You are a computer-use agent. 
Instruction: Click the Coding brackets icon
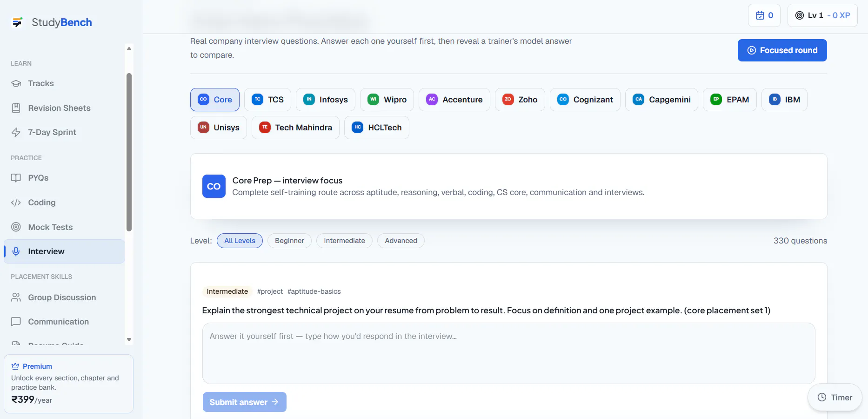[16, 203]
